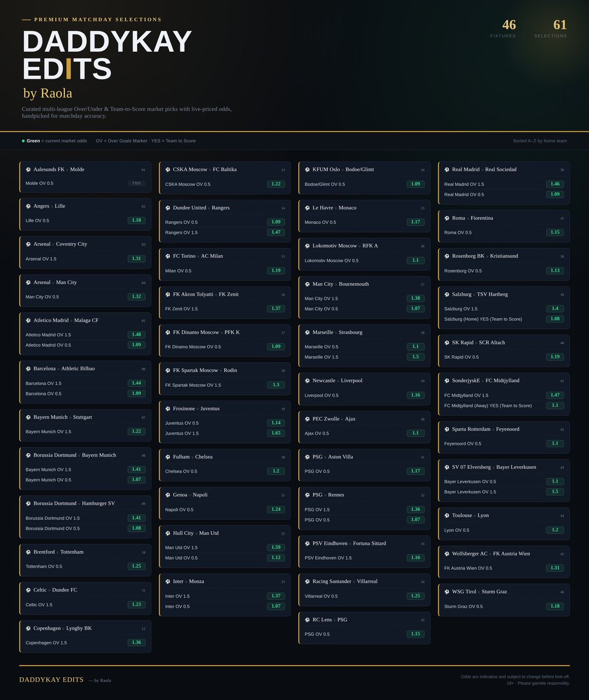Choose the 1.59 odds for Man Utd OV 1.5
Image resolution: width=589 pixels, height=700 pixels.
click(x=276, y=547)
